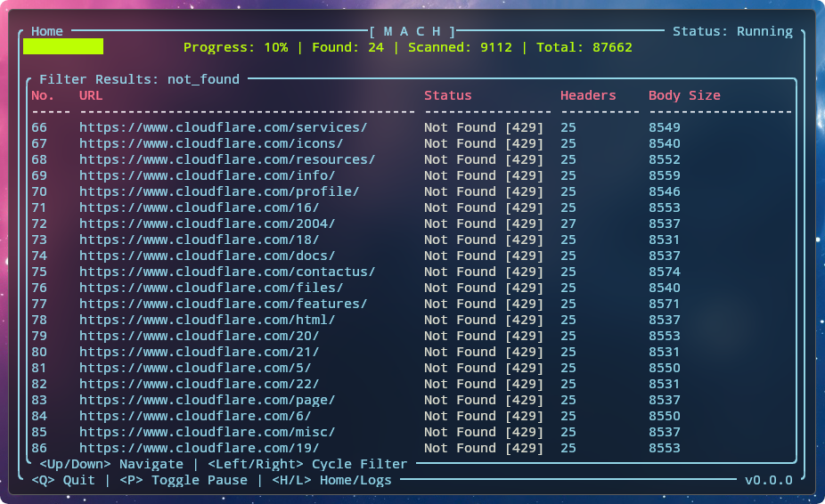
Task: Click Not Found [429] status for icons row
Action: click(484, 143)
